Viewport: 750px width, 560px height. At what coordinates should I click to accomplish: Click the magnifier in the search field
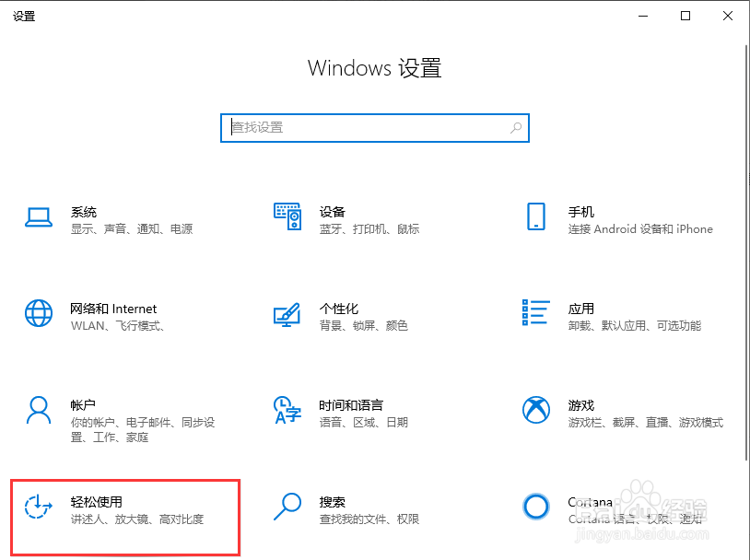(x=516, y=128)
